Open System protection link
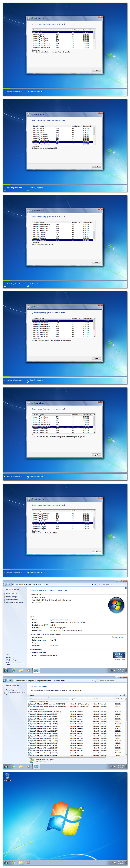The width and height of the screenshot is (130, 868). click(12, 599)
